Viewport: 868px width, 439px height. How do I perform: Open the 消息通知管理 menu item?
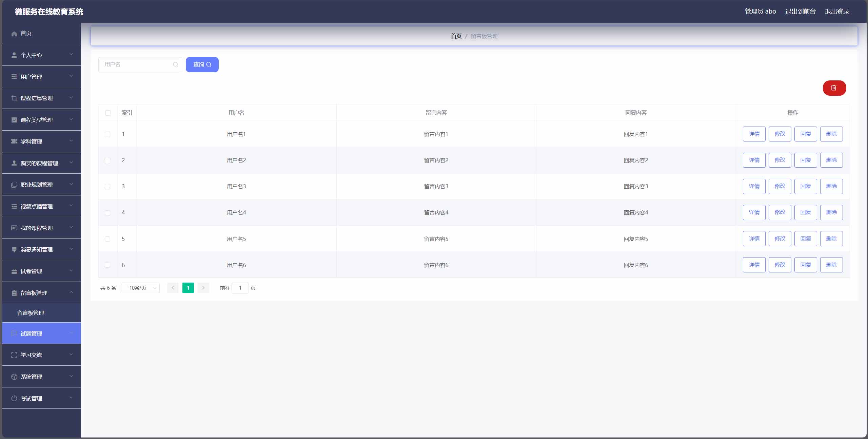[41, 249]
